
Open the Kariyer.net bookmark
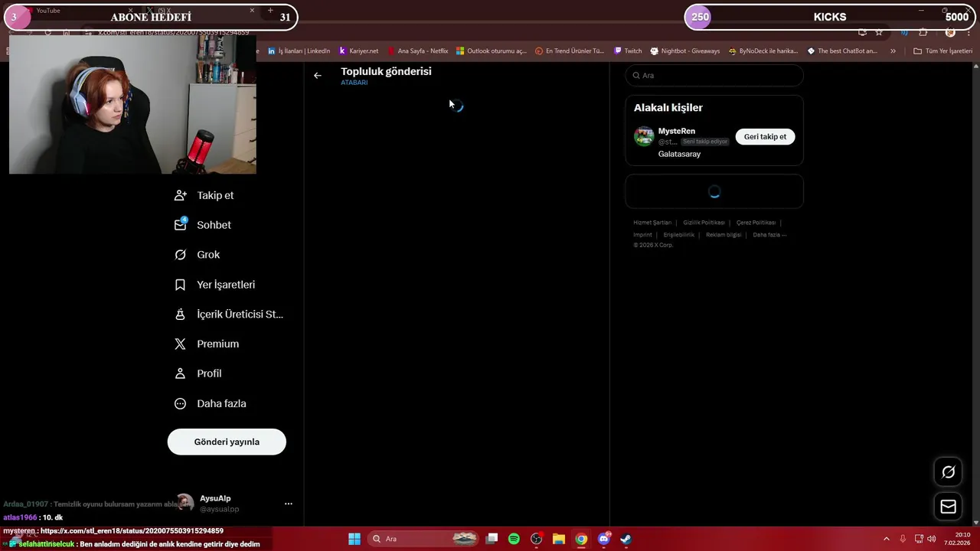coord(358,51)
